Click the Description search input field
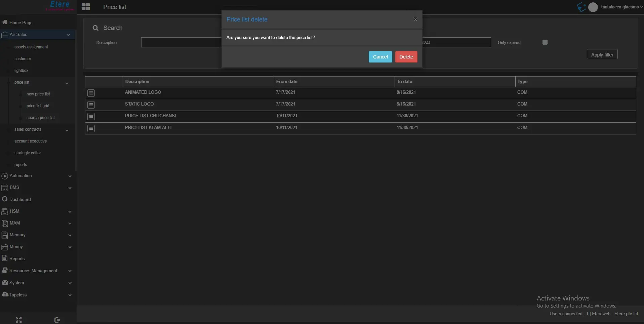Viewport: 644px width, 324px height. pos(181,42)
